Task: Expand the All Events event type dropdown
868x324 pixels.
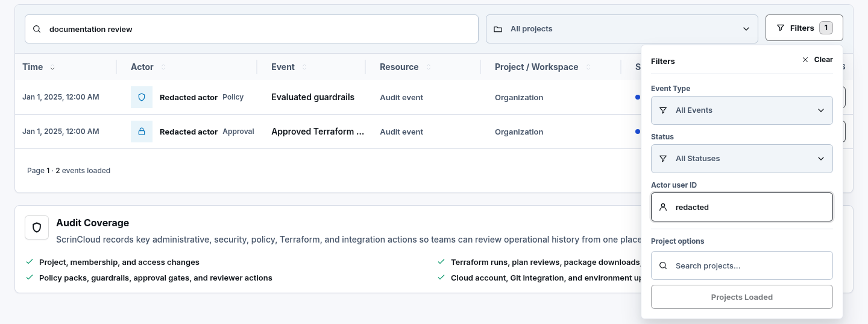Action: [x=741, y=110]
